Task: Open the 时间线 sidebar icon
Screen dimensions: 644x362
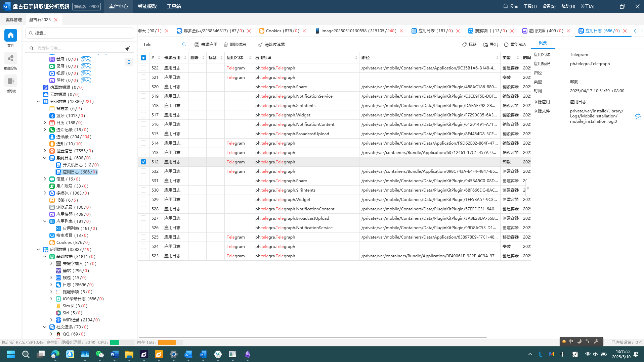Action: click(x=10, y=81)
